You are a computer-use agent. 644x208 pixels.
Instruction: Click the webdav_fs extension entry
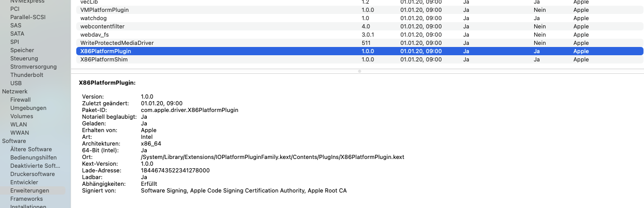pos(95,35)
